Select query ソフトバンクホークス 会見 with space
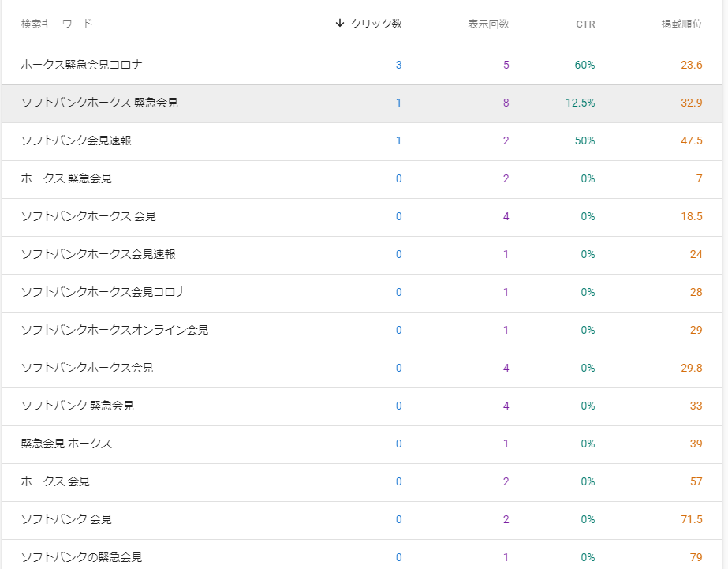 pyautogui.click(x=88, y=216)
